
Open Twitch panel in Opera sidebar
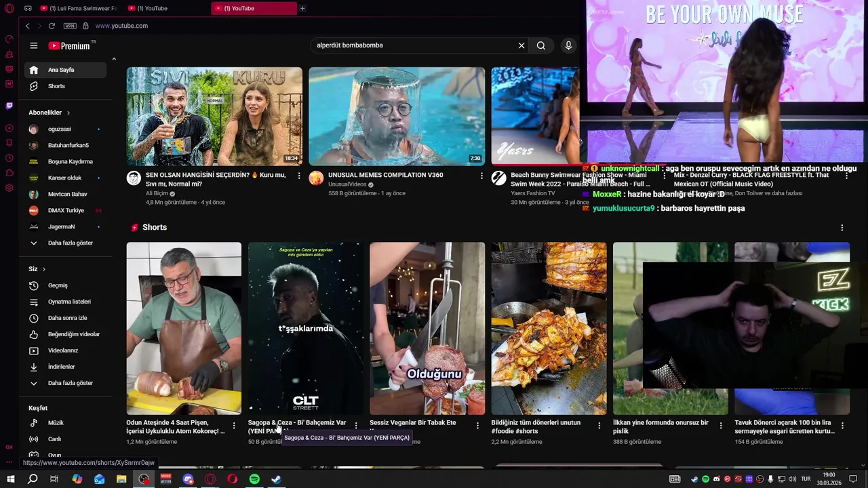[9, 106]
